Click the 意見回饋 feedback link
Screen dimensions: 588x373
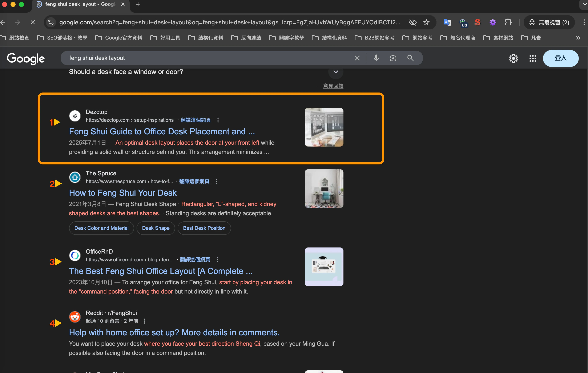[x=333, y=86]
